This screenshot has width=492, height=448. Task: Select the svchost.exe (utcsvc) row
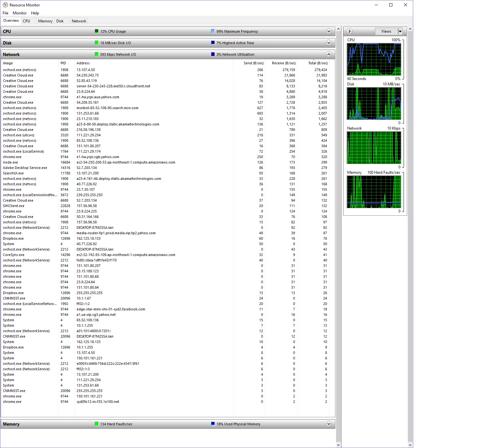coord(166,135)
